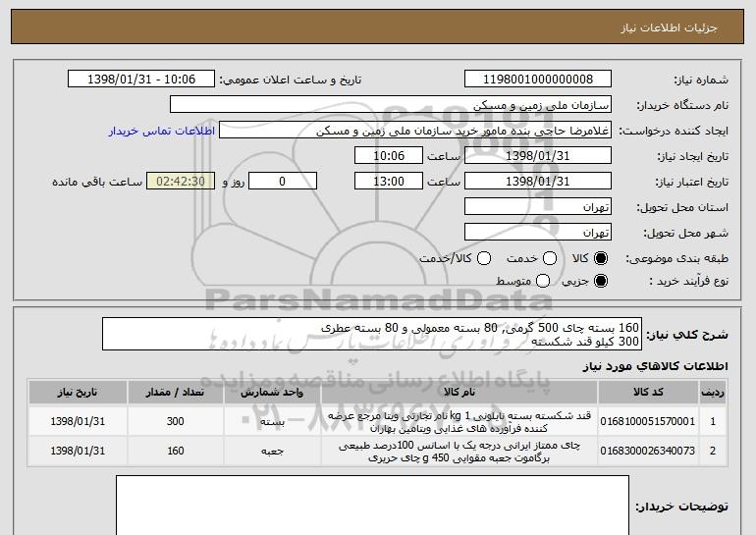Click the delivery province field تهران

pyautogui.click(x=538, y=207)
